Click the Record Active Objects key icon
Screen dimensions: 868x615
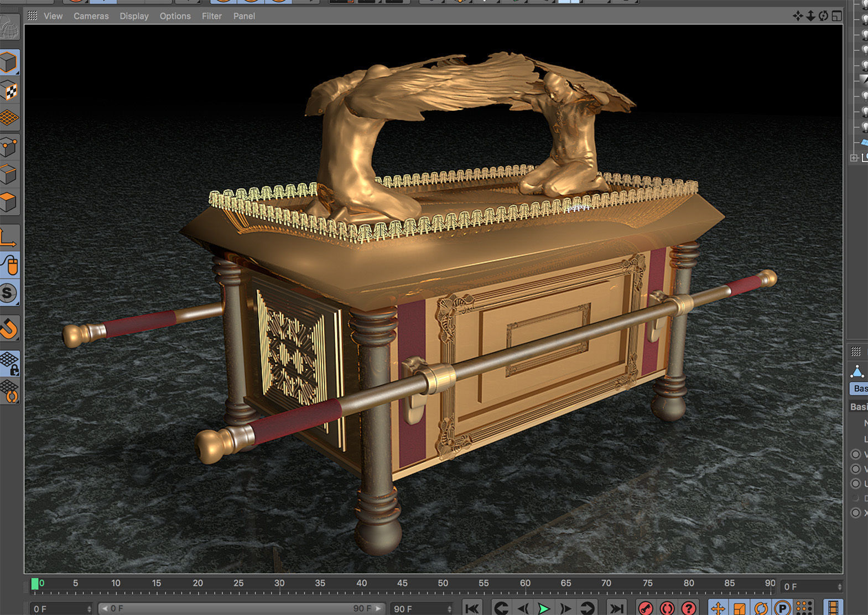(646, 608)
